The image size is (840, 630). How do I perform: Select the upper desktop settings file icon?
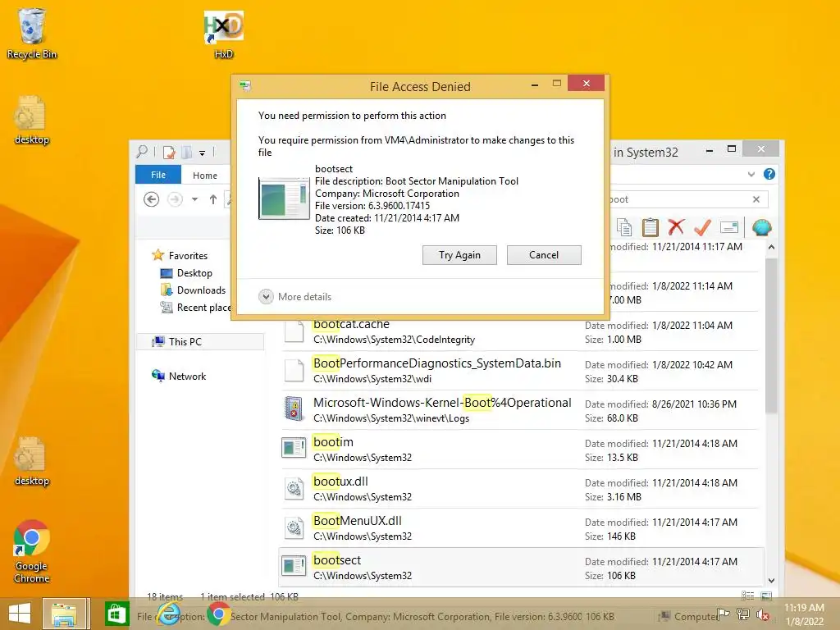tap(32, 120)
